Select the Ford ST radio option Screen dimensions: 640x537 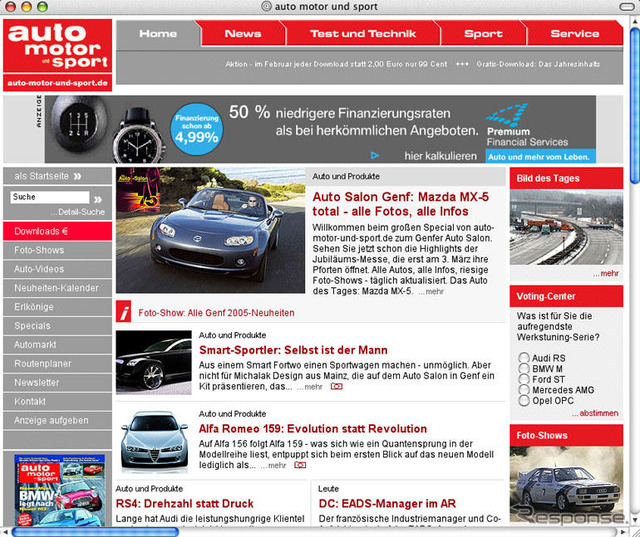point(524,379)
